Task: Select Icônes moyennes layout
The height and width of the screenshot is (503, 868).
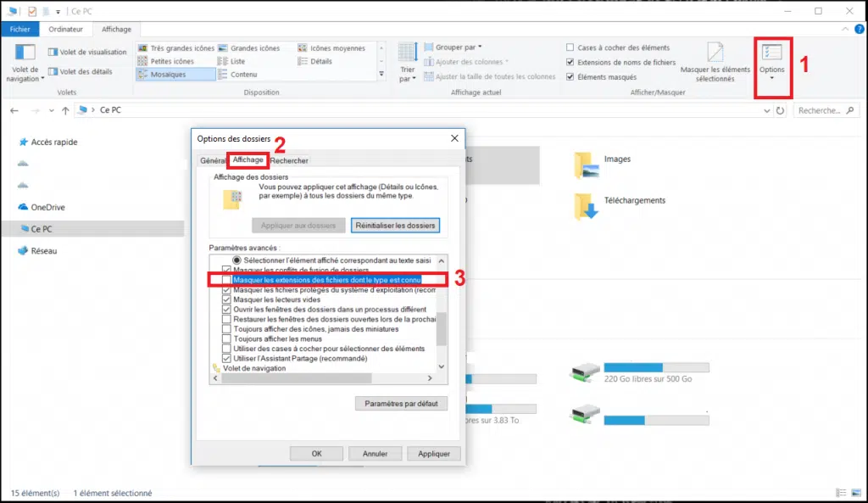Action: [331, 48]
